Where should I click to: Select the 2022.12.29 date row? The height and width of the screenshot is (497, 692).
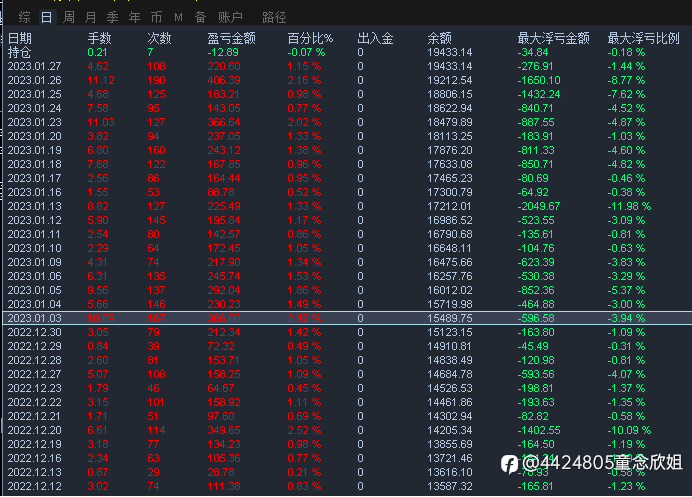click(x=347, y=346)
